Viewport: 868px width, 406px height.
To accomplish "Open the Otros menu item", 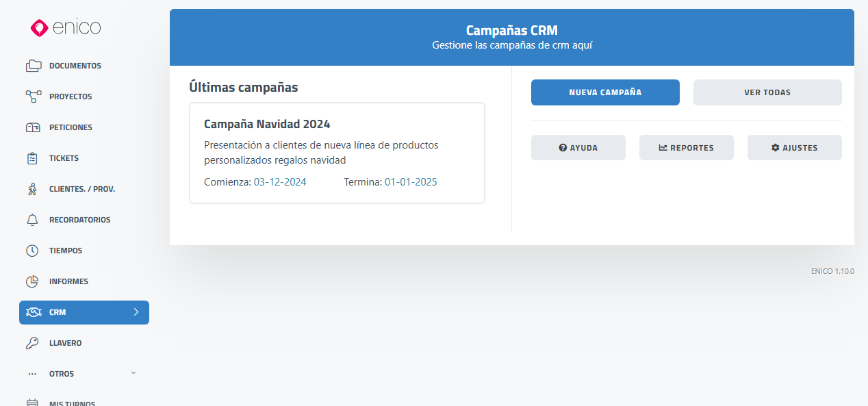I will pos(62,374).
